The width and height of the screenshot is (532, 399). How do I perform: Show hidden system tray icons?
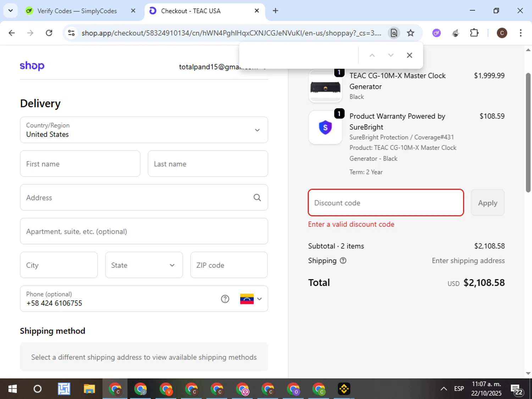coord(444,389)
